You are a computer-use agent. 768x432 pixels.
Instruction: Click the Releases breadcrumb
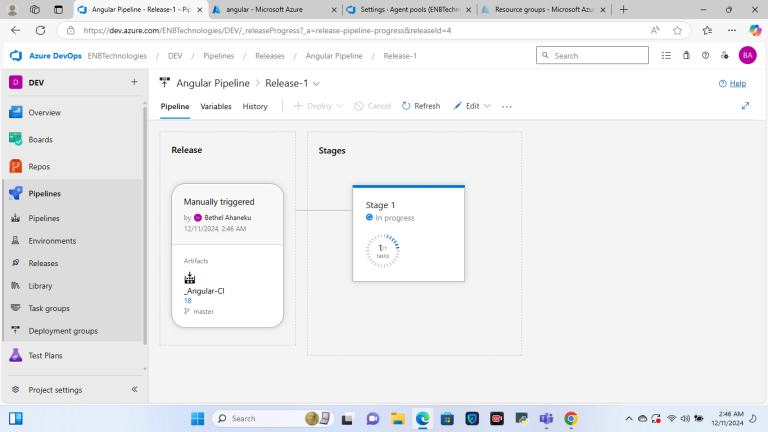tap(269, 56)
